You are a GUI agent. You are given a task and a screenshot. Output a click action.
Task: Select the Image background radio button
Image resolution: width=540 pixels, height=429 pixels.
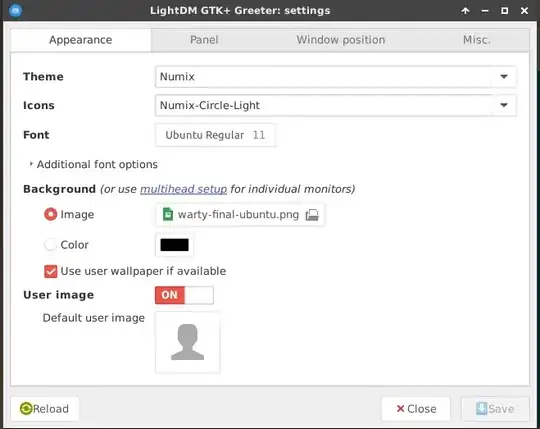50,214
